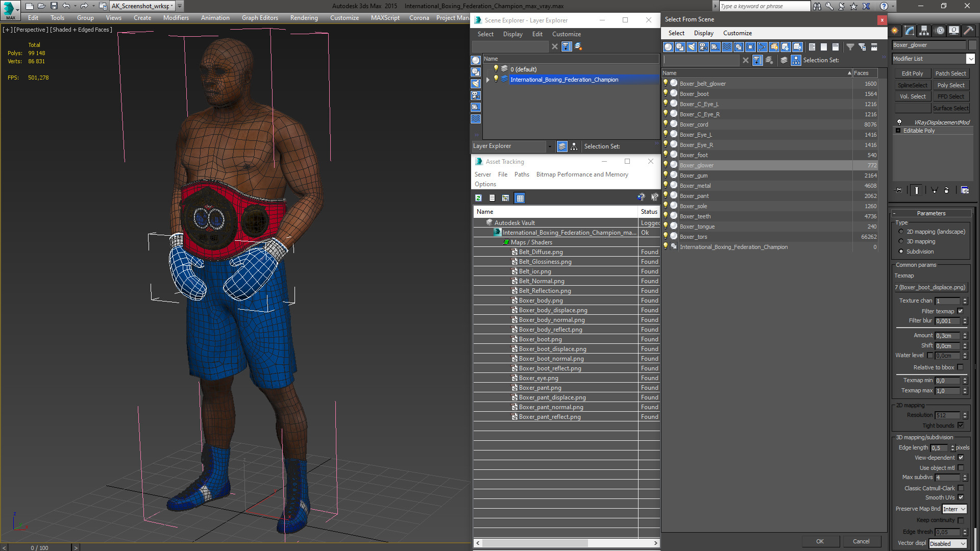The height and width of the screenshot is (551, 980).
Task: Click Make Unique icon below modifier stack
Action: click(934, 190)
